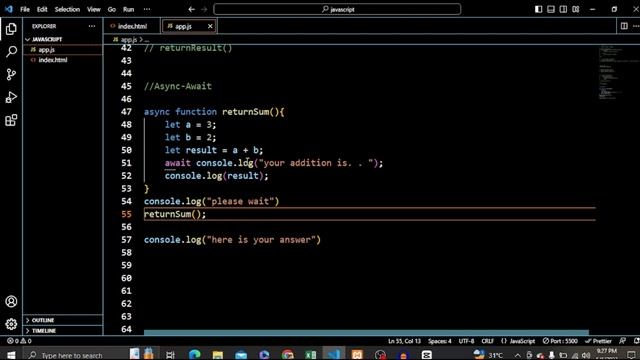Screen dimensions: 640x360
Task: Expand the OUTLINE section
Action: (x=63, y=320)
